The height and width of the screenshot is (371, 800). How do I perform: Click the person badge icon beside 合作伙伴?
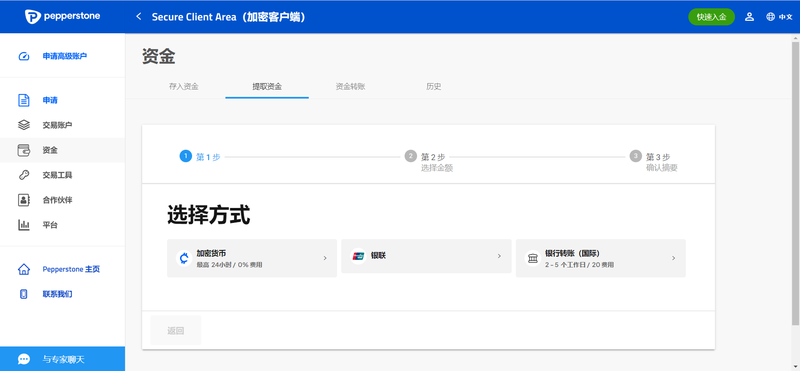pyautogui.click(x=24, y=200)
